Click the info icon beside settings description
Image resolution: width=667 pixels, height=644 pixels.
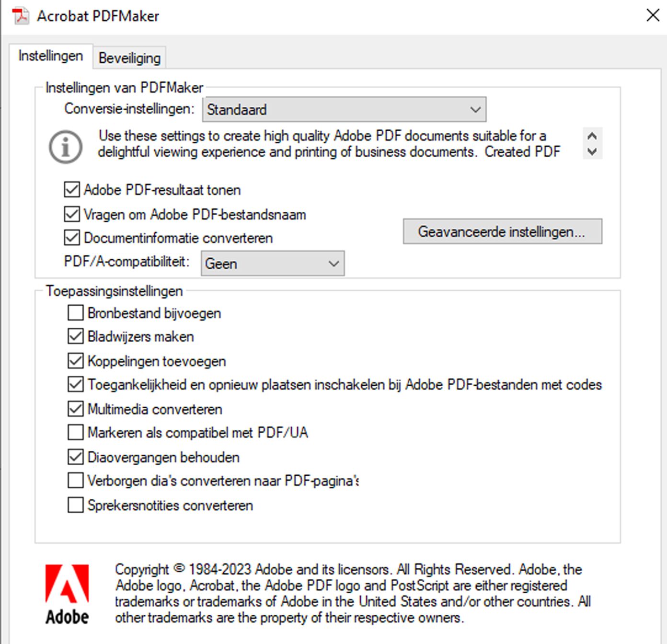[66, 147]
